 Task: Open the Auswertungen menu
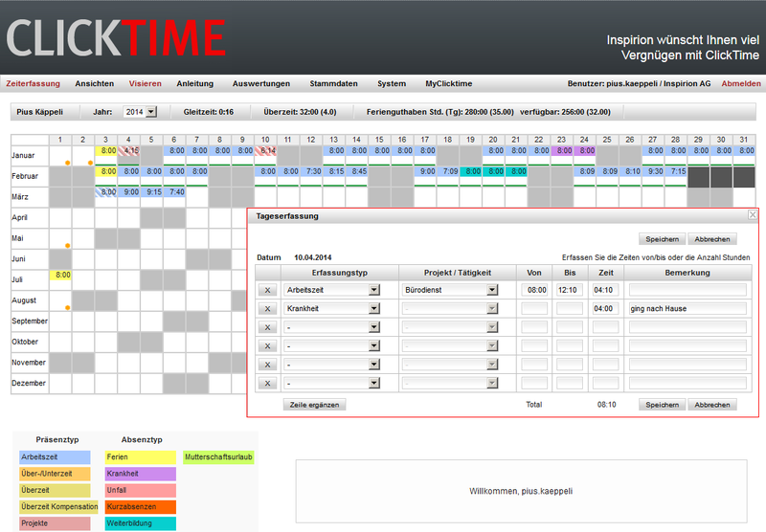point(260,84)
